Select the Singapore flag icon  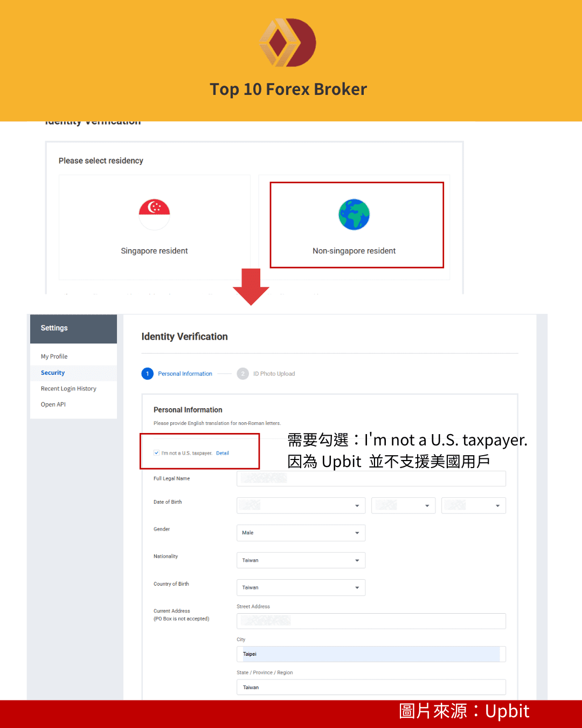(154, 214)
